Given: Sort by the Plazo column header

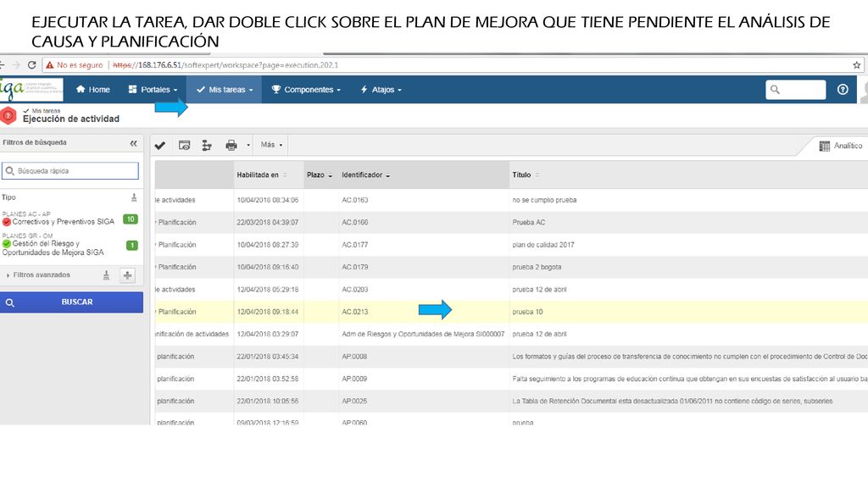Looking at the screenshot, I should [x=320, y=175].
